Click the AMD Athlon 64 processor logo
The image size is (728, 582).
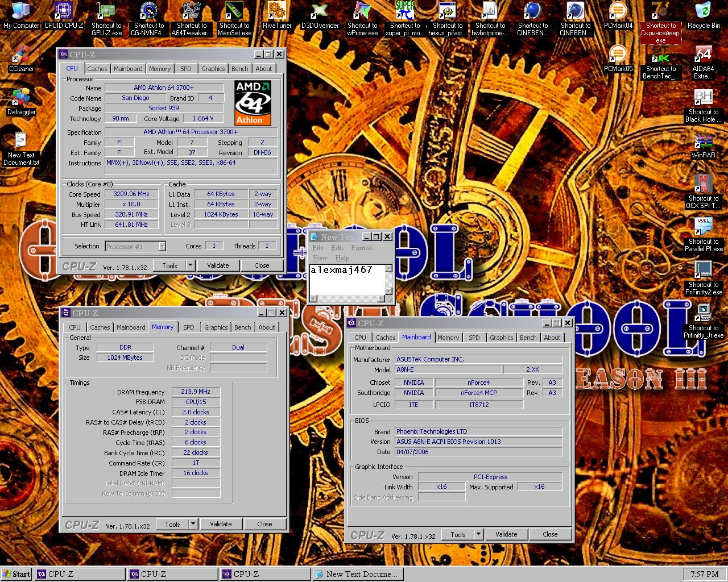253,102
